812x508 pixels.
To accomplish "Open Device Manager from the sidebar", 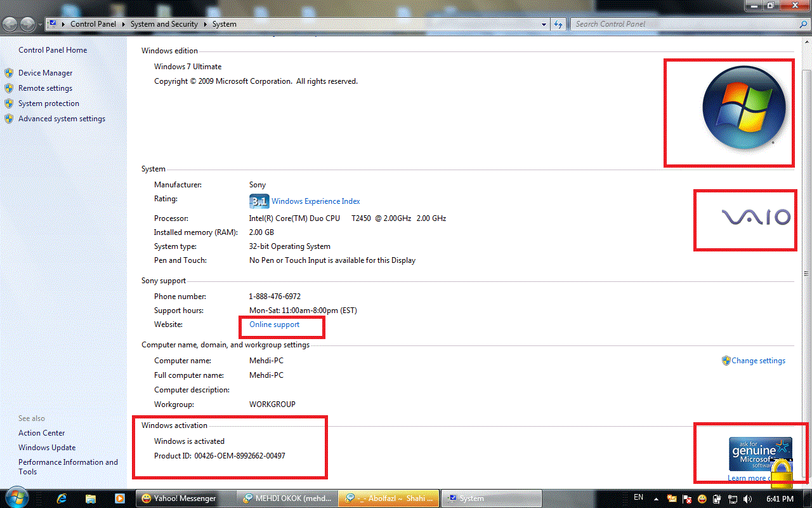I will click(45, 73).
